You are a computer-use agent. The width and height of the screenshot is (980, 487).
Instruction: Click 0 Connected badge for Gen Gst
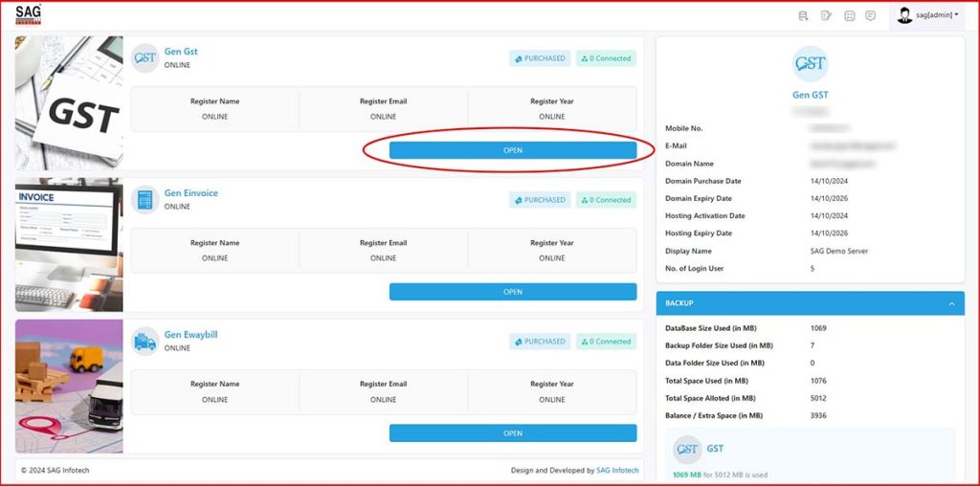pyautogui.click(x=606, y=58)
